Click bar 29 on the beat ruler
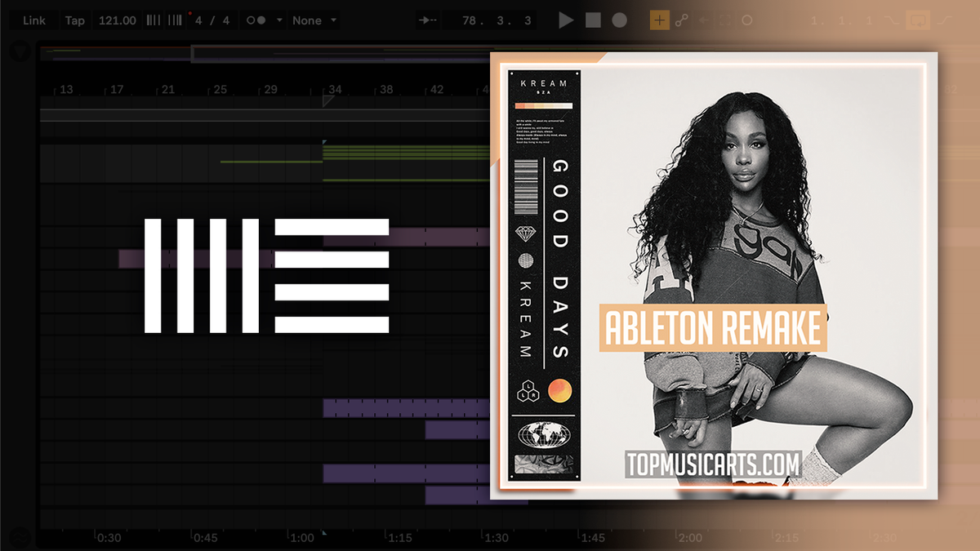The height and width of the screenshot is (551, 980). tap(271, 89)
